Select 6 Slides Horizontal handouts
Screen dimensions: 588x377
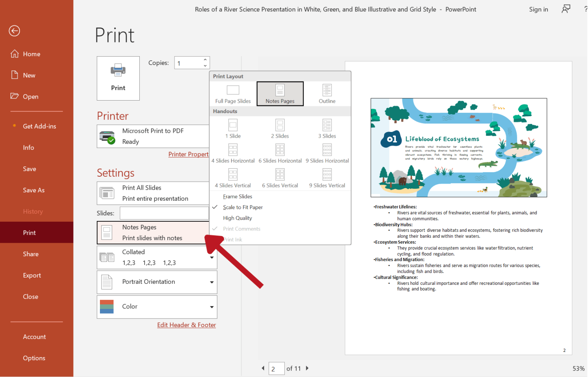[x=280, y=153]
